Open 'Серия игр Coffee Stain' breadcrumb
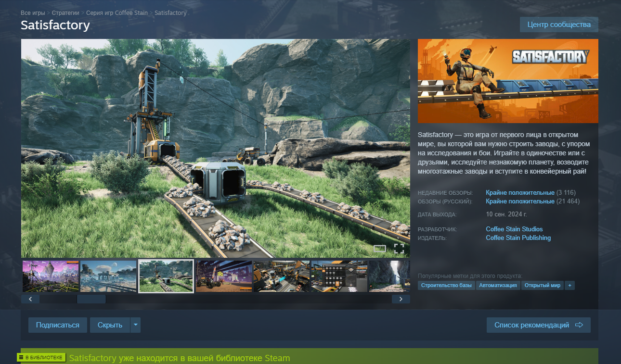 (x=117, y=13)
